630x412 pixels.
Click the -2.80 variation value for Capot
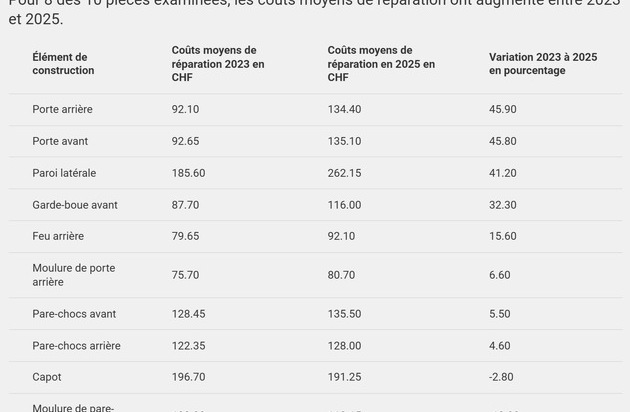point(501,377)
